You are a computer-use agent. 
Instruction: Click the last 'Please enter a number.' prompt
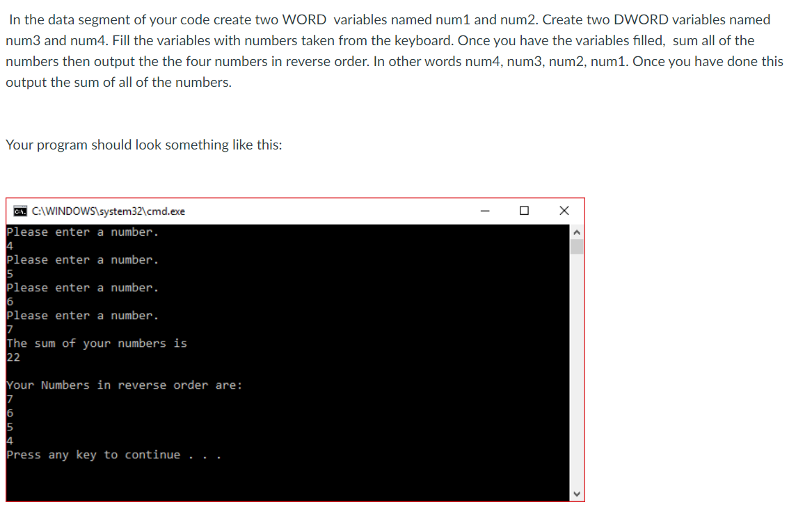(82, 315)
